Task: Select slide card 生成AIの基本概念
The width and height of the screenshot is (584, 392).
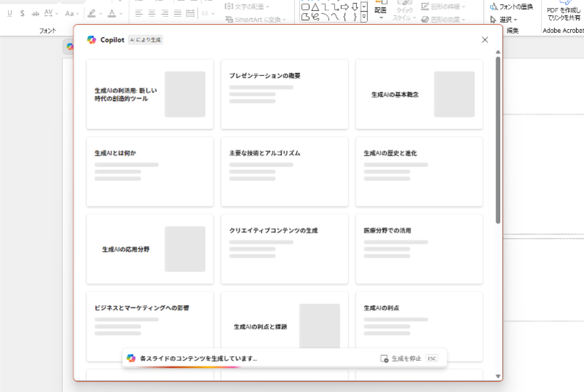Action: click(419, 94)
